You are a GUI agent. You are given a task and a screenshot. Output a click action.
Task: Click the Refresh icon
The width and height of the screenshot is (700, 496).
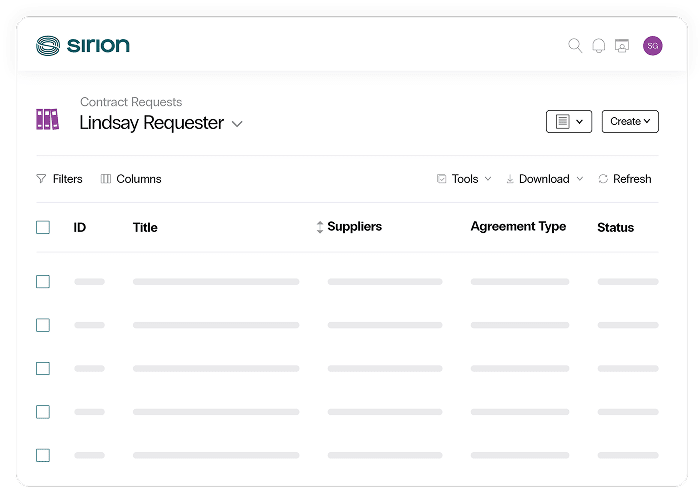(603, 179)
